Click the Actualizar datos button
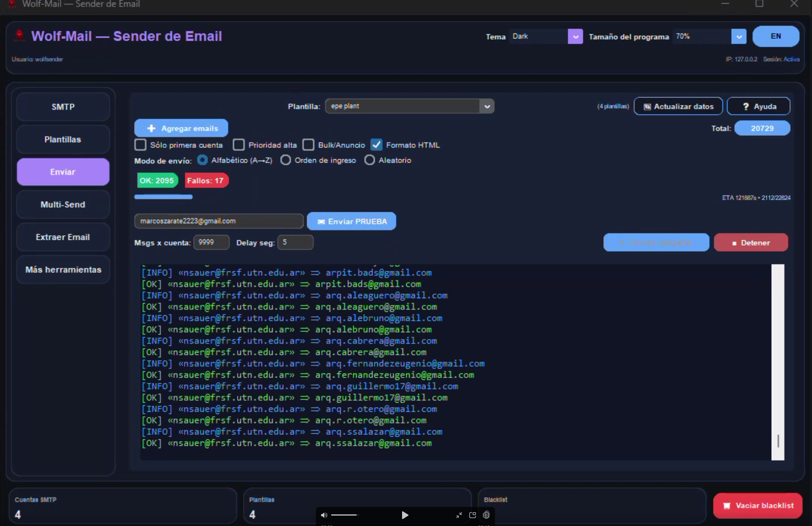Screen dimensions: 812x526 click(678, 106)
